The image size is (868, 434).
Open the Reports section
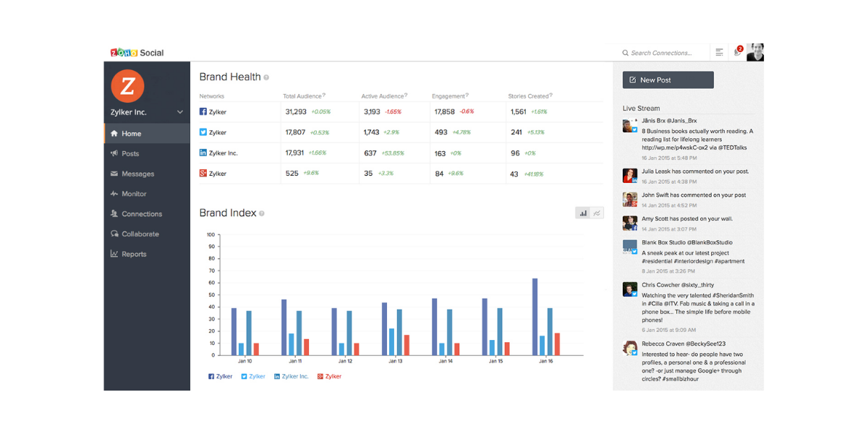pos(134,254)
